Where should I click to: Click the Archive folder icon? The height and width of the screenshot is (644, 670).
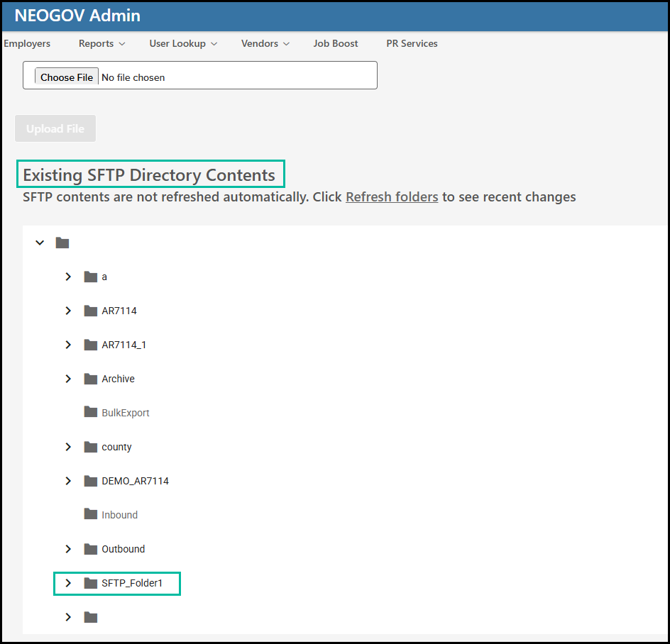coord(91,378)
